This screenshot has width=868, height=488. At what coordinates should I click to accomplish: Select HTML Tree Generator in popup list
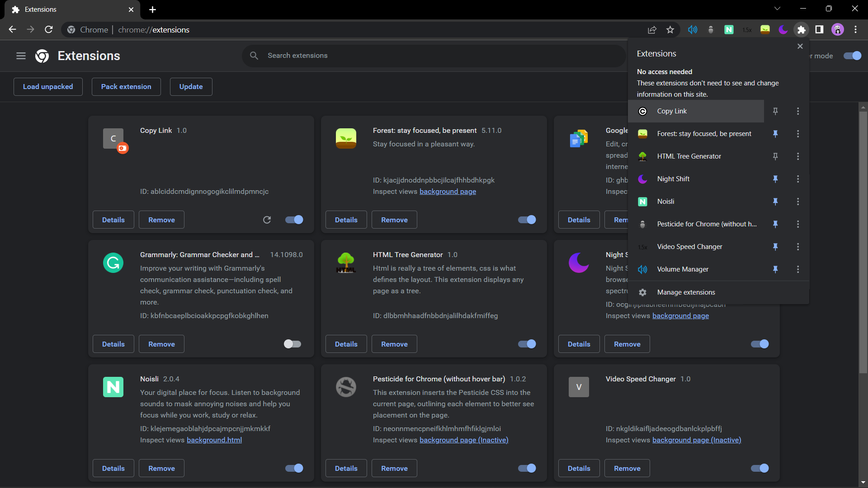696,156
